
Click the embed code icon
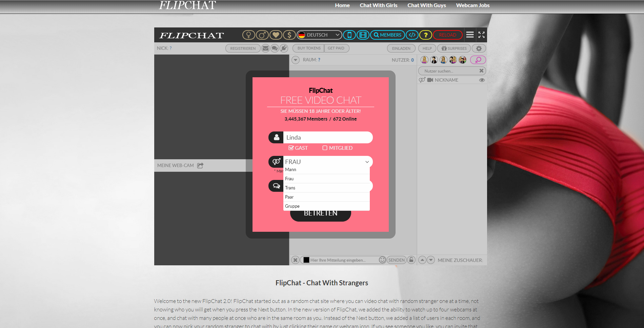click(x=412, y=35)
